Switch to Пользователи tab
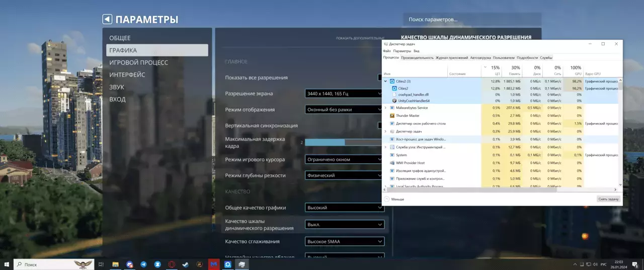Viewport: 644px width, 270px height. tap(504, 57)
